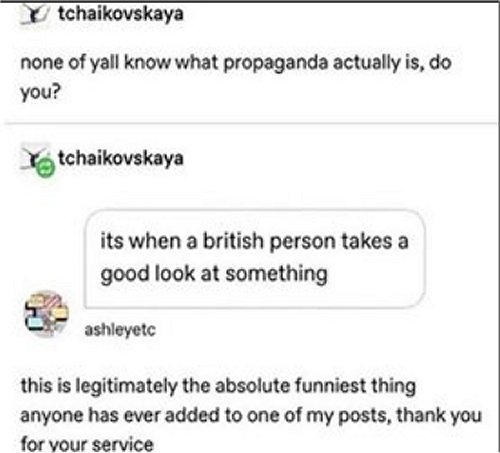Screen dimensions: 500x453
Task: Click the divider line between posts
Action: (250, 124)
